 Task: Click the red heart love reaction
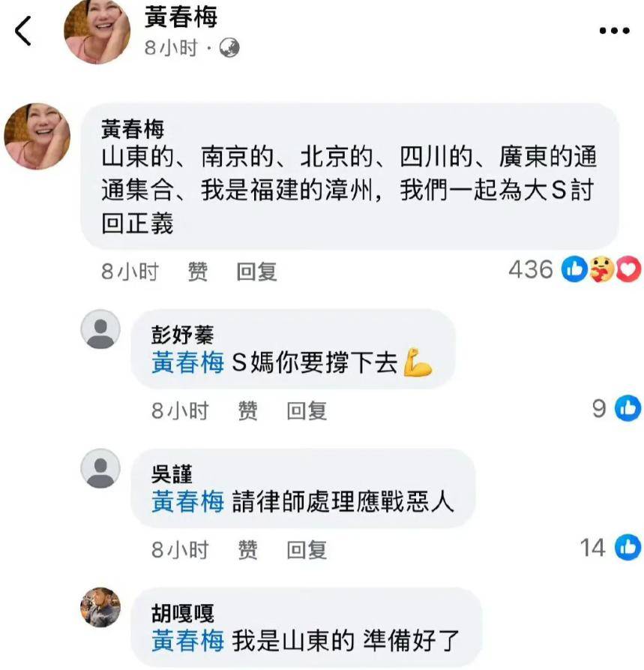pyautogui.click(x=628, y=269)
